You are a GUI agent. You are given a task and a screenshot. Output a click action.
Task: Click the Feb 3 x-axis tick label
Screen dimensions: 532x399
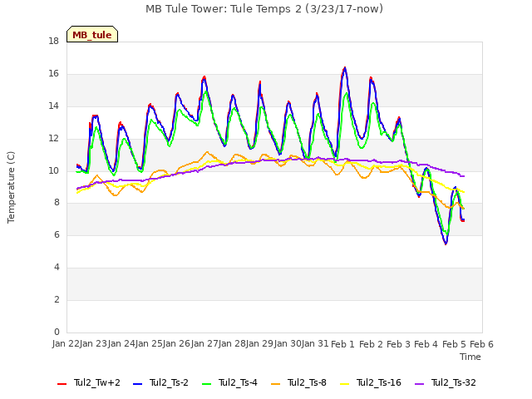point(399,344)
